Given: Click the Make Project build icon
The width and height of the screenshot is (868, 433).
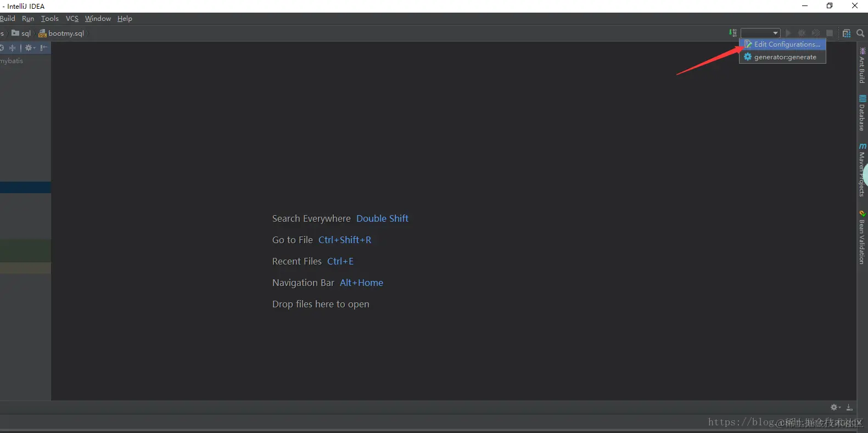Looking at the screenshot, I should click(x=733, y=33).
